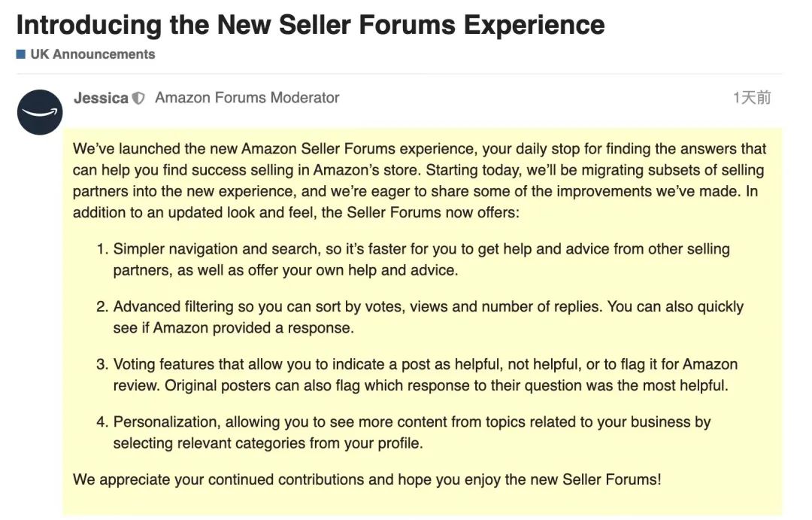Click list item 1 about simpler navigation
This screenshot has height=520, width=812.
pos(414,259)
